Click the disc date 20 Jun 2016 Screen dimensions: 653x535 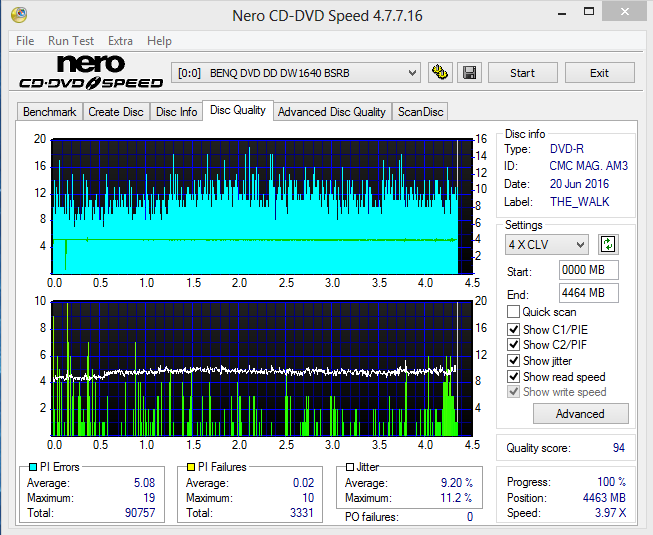(x=579, y=184)
